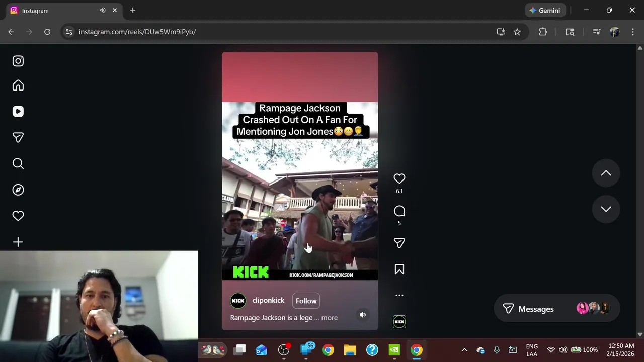This screenshot has height=362, width=644.
Task: Open cliponkick profile avatar
Action: click(x=238, y=301)
